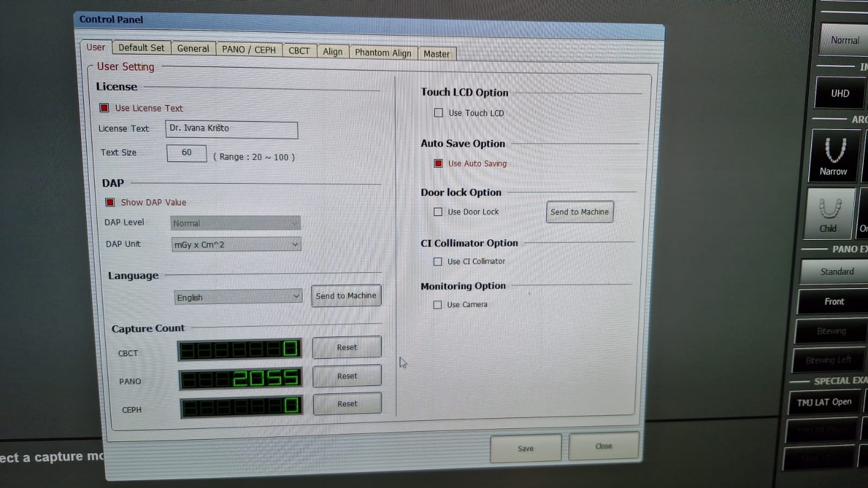Enable the Use Touch LCD checkbox
Image resolution: width=868 pixels, height=488 pixels.
[x=439, y=113]
